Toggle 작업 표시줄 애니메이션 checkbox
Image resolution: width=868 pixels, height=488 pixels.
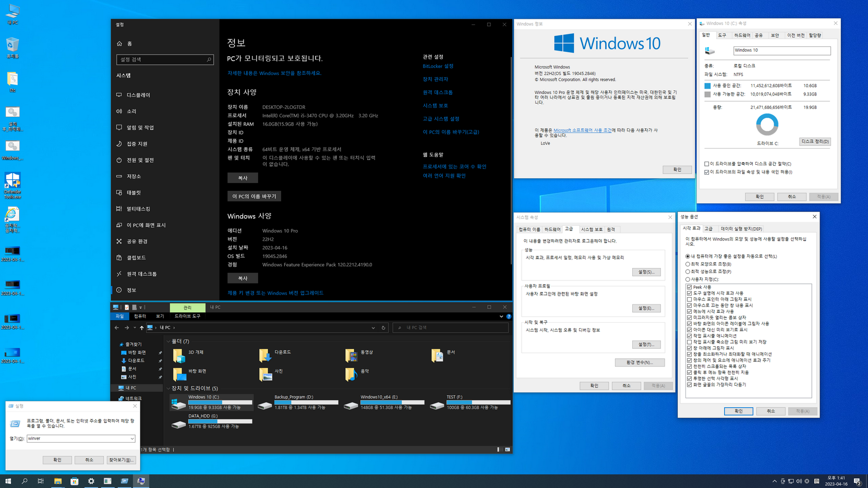(x=690, y=336)
